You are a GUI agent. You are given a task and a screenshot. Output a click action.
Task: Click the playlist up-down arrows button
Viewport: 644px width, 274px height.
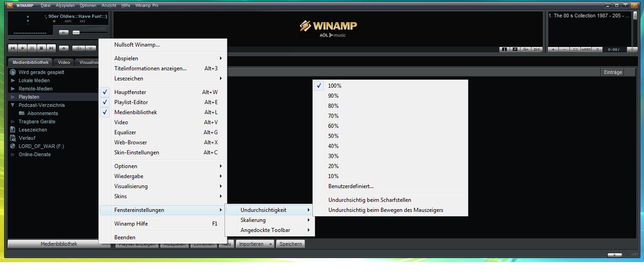[633, 49]
